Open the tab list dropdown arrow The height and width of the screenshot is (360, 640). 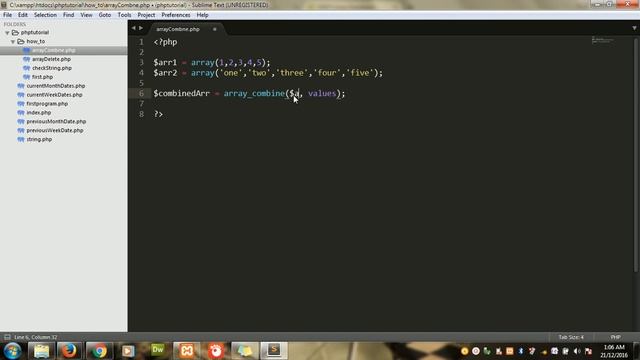click(634, 28)
